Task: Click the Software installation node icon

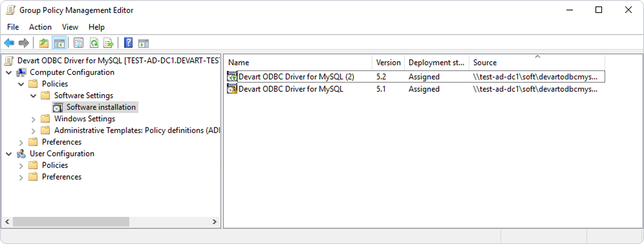Action: coord(58,107)
